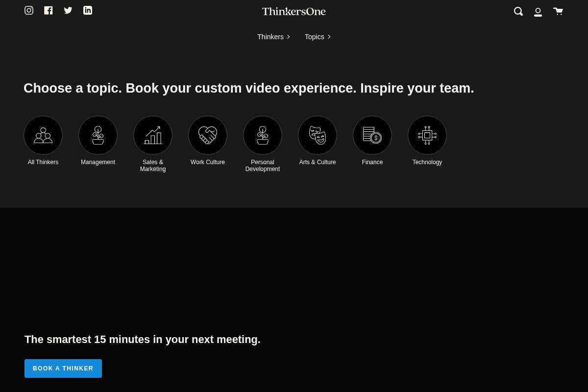Open the LinkedIn social icon

[88, 10]
